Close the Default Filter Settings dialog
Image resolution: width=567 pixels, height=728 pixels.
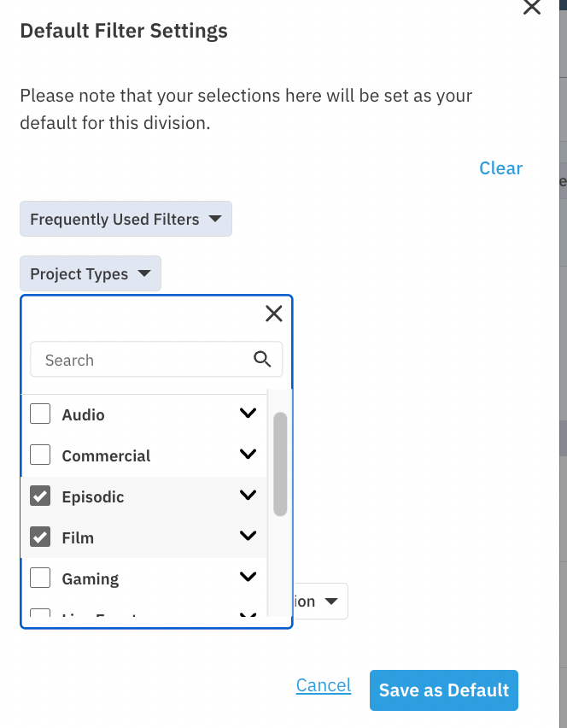tap(532, 7)
